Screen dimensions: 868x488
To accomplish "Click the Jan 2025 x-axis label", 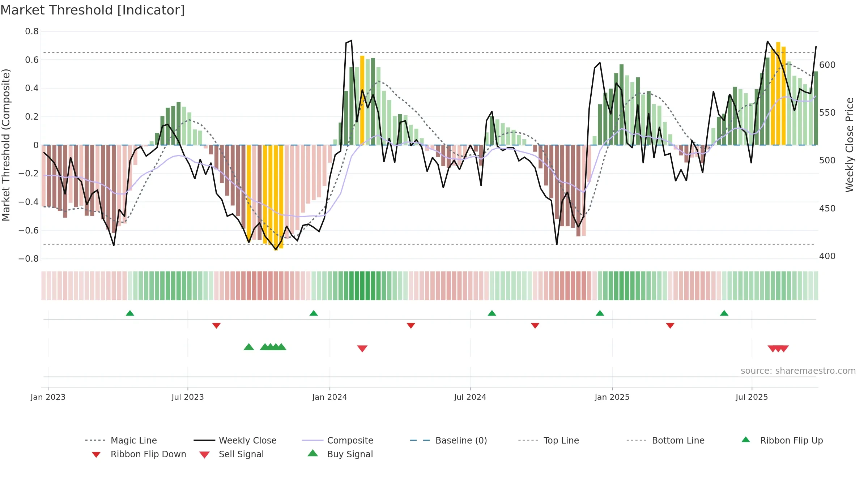I will [612, 397].
